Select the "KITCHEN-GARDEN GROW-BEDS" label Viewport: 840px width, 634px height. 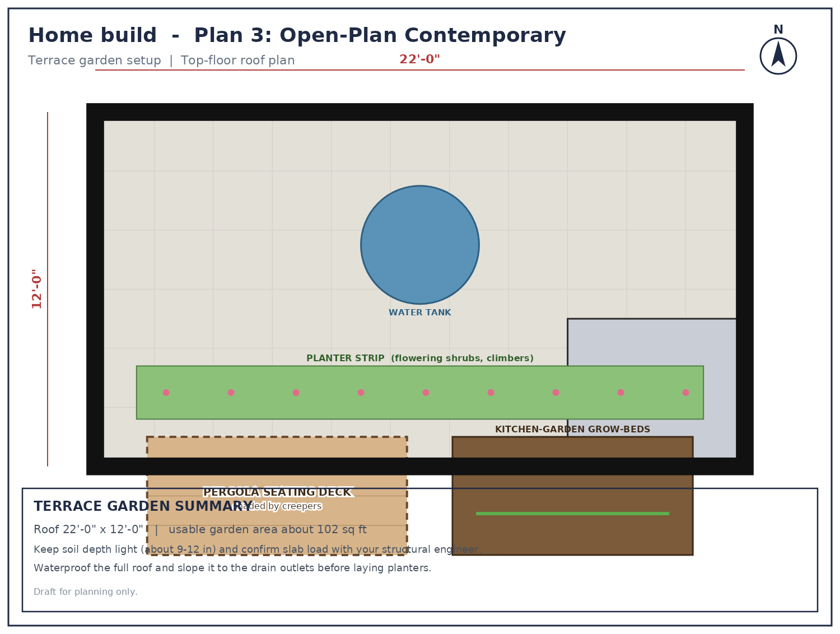pos(572,430)
